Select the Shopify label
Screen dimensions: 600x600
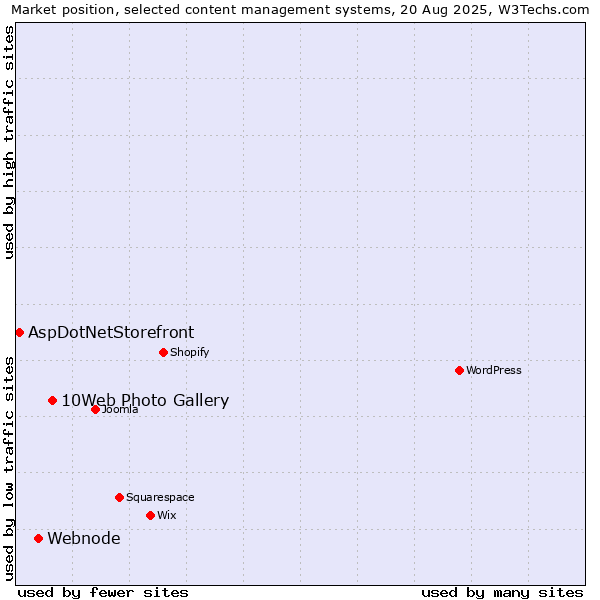189,352
